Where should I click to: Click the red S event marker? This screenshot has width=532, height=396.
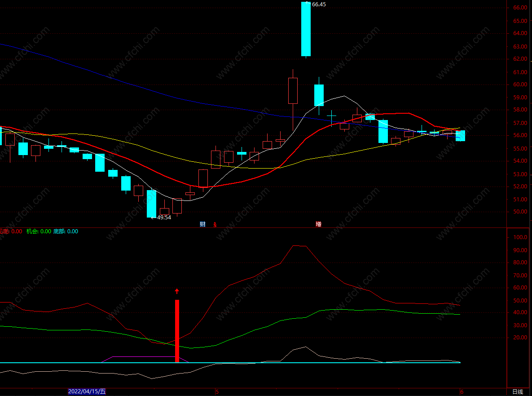215,224
